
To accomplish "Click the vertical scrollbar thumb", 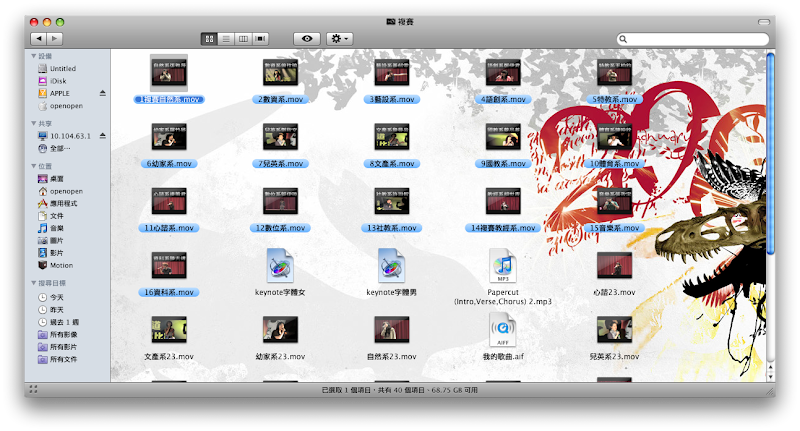I will point(771,153).
